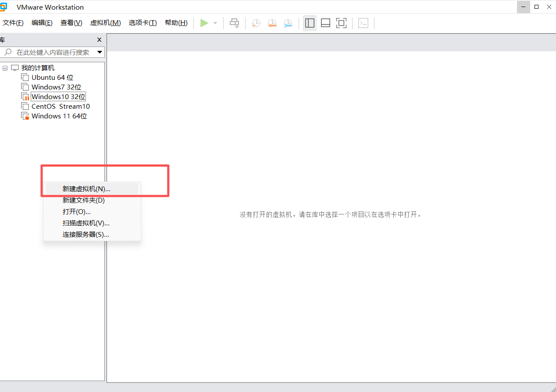Image resolution: width=556 pixels, height=392 pixels.
Task: Choose 打开(O)... from context menu
Action: [92, 212]
